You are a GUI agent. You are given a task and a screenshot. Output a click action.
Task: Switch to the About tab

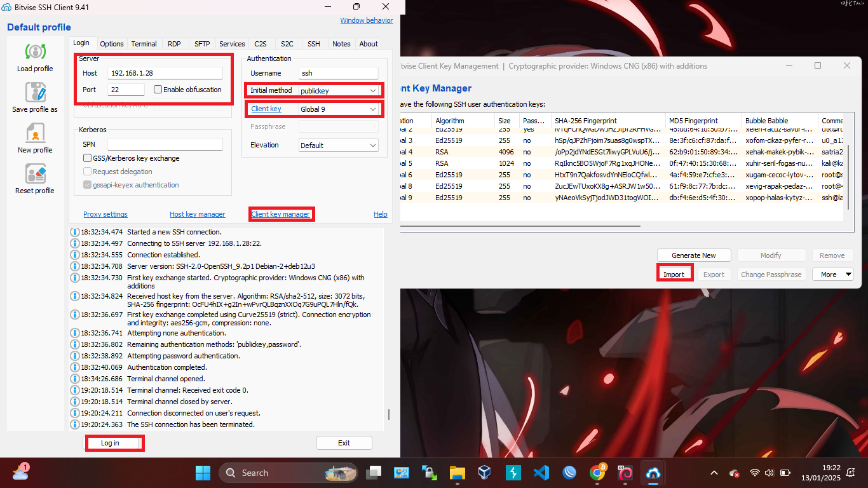coord(369,44)
